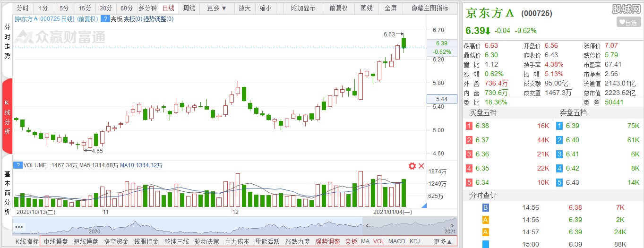Select 量能活跃 indicator
644x248 pixels.
(x=267, y=241)
